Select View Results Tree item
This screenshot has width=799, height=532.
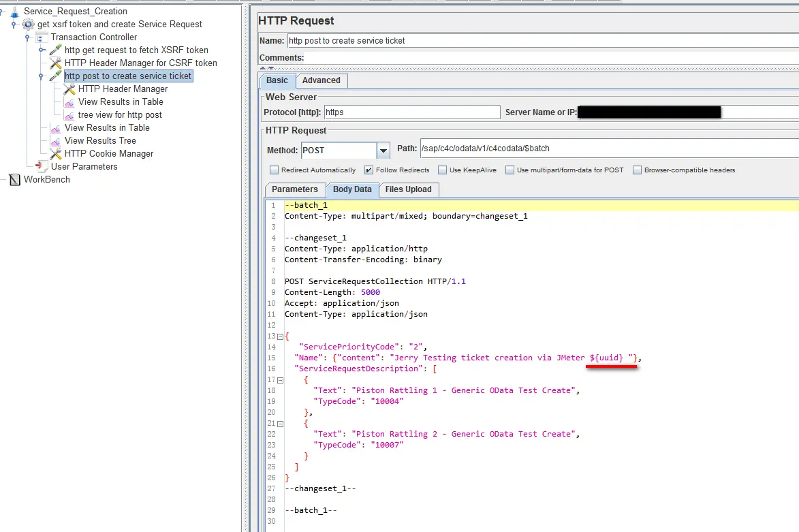pos(100,140)
